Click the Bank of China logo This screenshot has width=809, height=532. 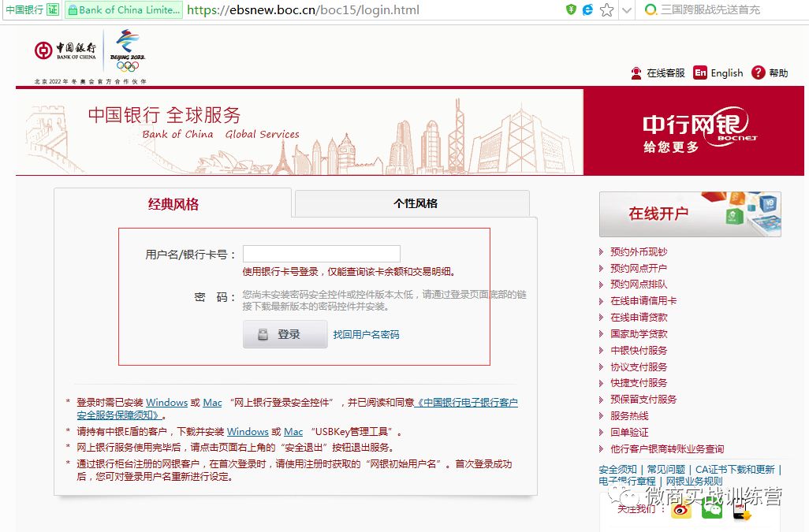tap(65, 50)
